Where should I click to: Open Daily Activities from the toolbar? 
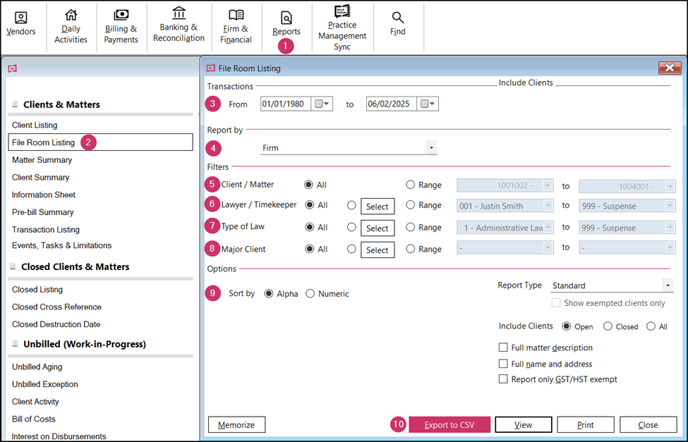[x=71, y=26]
